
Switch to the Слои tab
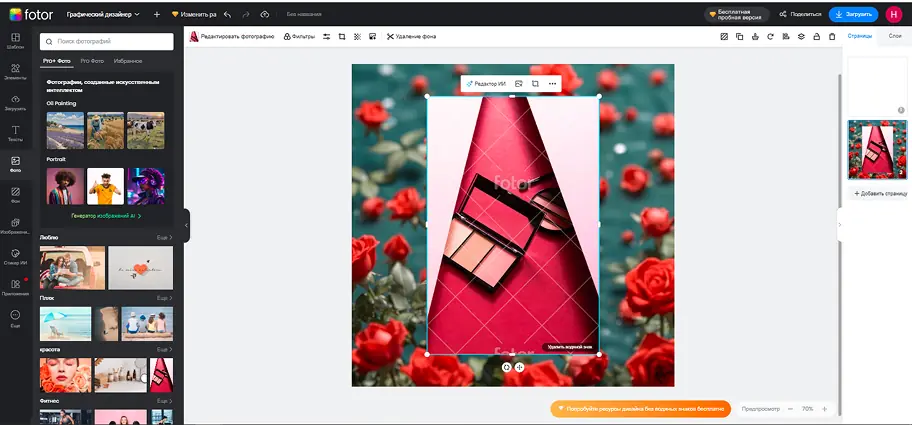(895, 36)
